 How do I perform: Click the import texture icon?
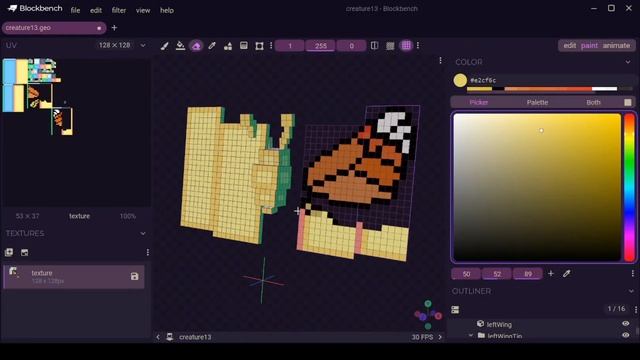(9, 252)
